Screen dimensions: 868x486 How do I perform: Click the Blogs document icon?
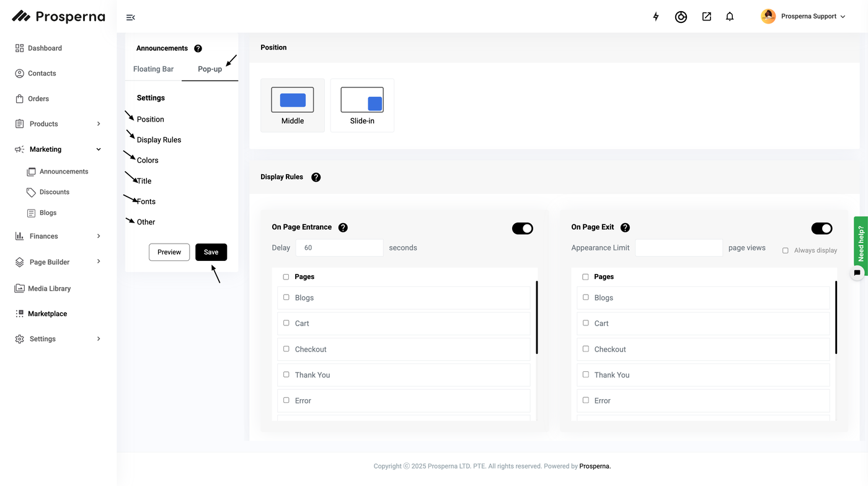click(x=31, y=213)
